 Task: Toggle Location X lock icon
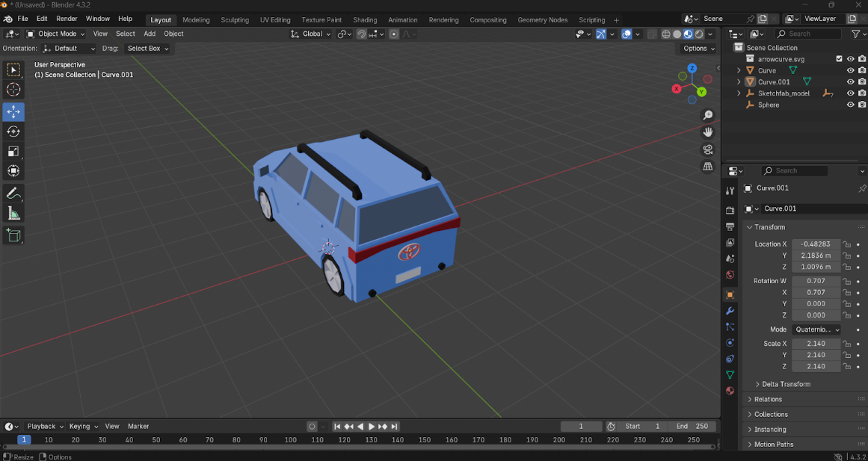click(x=846, y=244)
